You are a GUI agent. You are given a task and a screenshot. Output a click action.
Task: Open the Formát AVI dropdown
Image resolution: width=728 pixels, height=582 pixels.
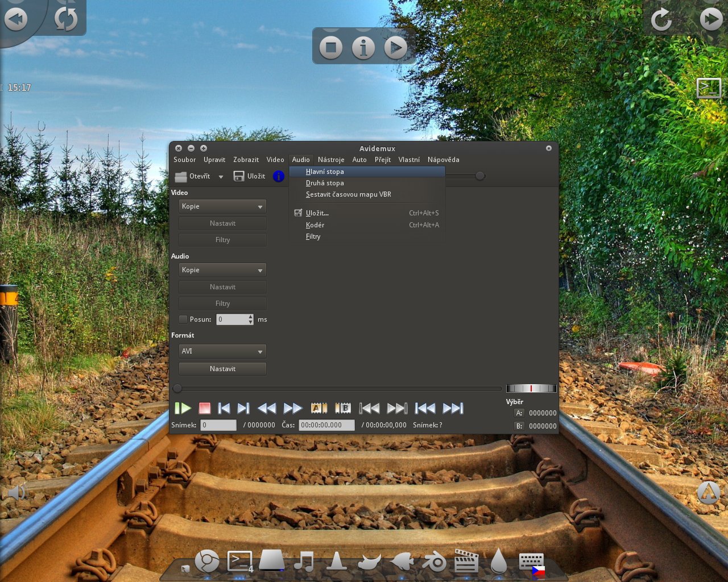pyautogui.click(x=222, y=351)
